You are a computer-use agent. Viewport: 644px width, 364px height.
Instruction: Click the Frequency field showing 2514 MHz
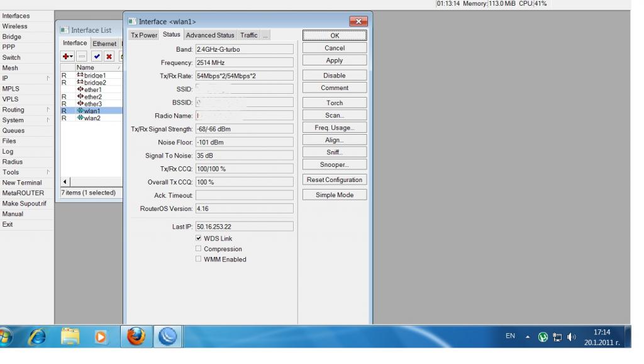pos(244,62)
